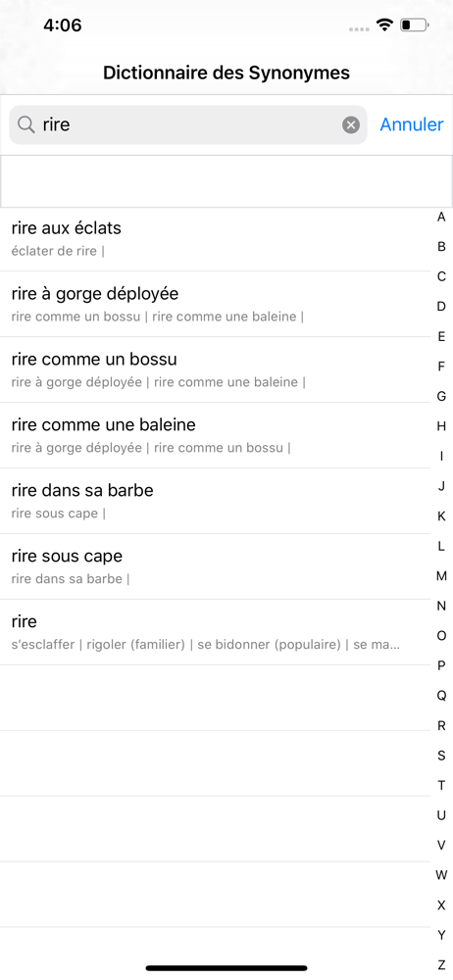
Task: Tap the battery status icon
Action: [x=414, y=25]
